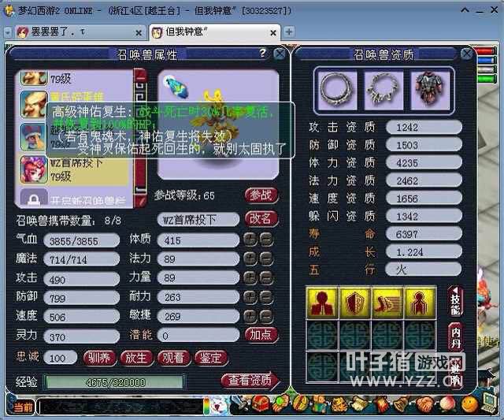
Task: Increase 法力 with its plus button
Action: coord(250,258)
